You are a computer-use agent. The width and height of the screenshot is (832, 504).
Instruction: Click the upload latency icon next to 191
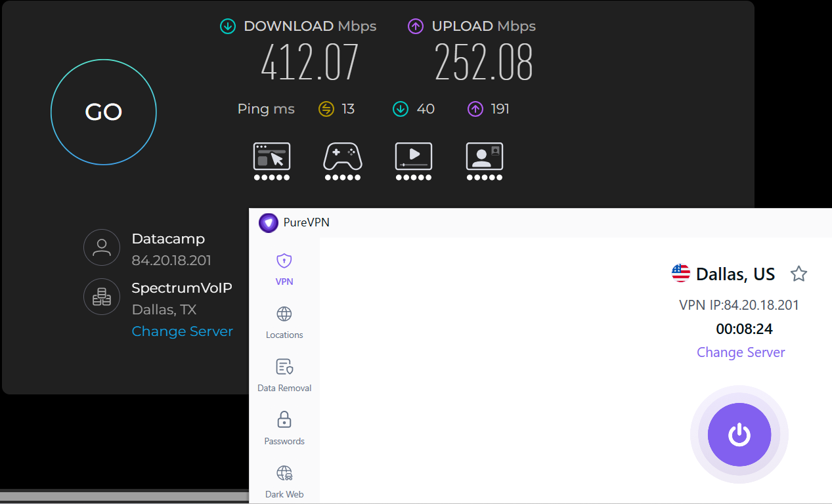click(475, 109)
